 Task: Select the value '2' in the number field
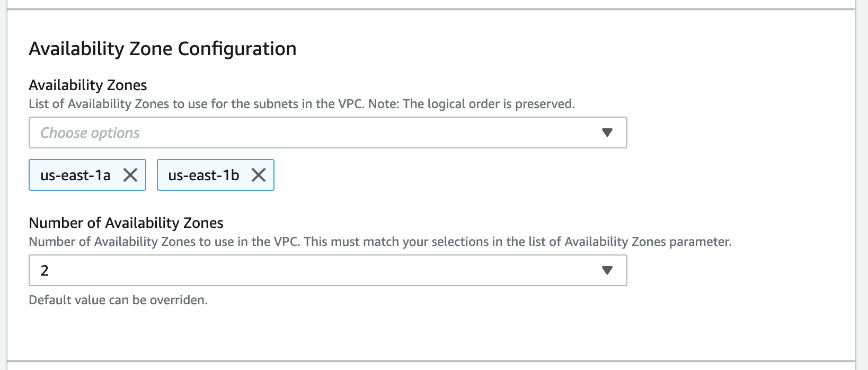click(x=45, y=270)
